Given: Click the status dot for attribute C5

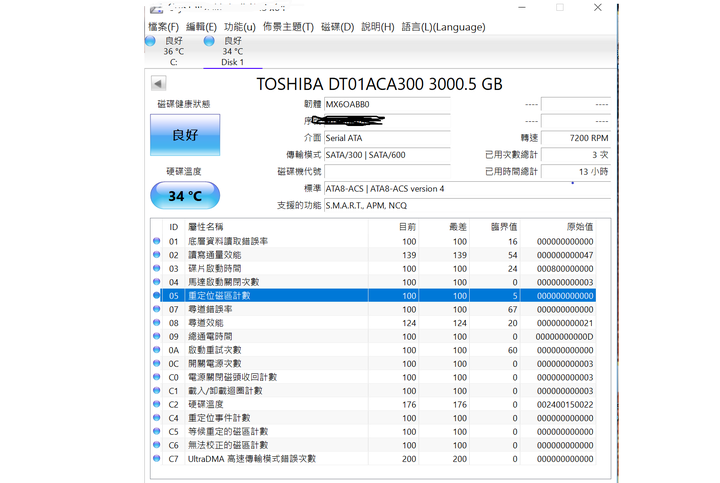Looking at the screenshot, I should pyautogui.click(x=157, y=431).
